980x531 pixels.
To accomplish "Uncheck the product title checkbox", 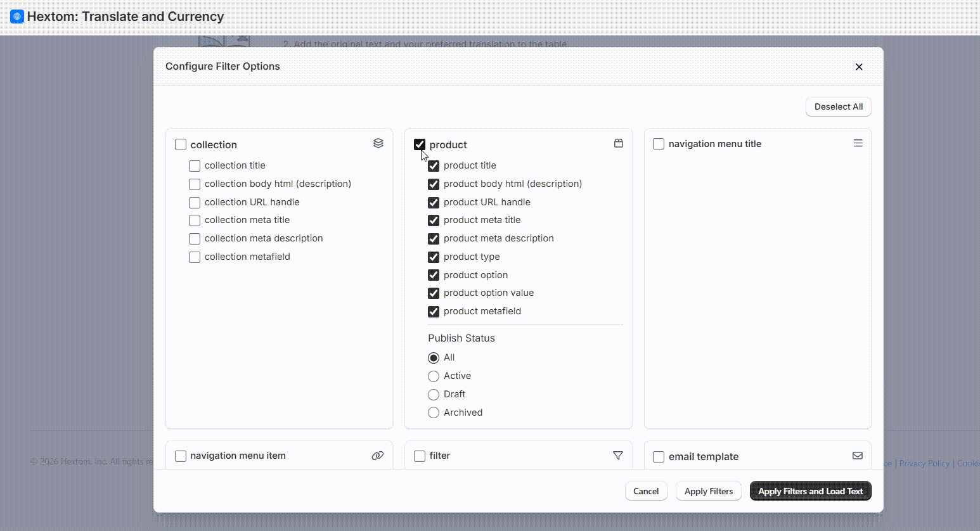I will (434, 166).
